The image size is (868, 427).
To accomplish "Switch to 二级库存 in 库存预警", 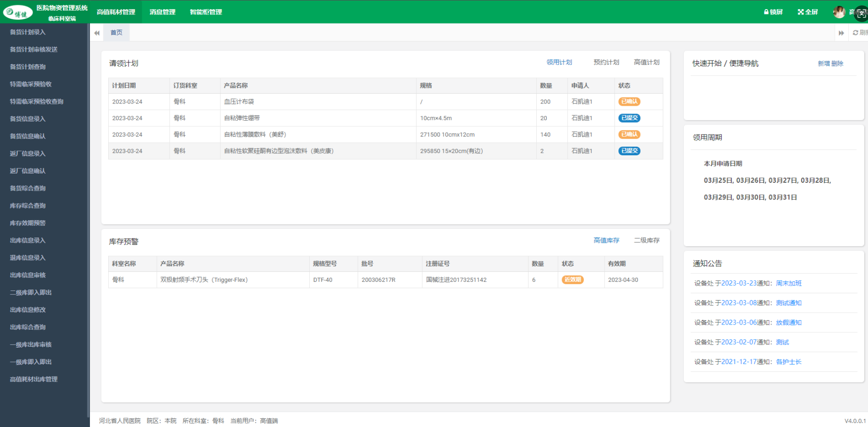I will coord(647,240).
